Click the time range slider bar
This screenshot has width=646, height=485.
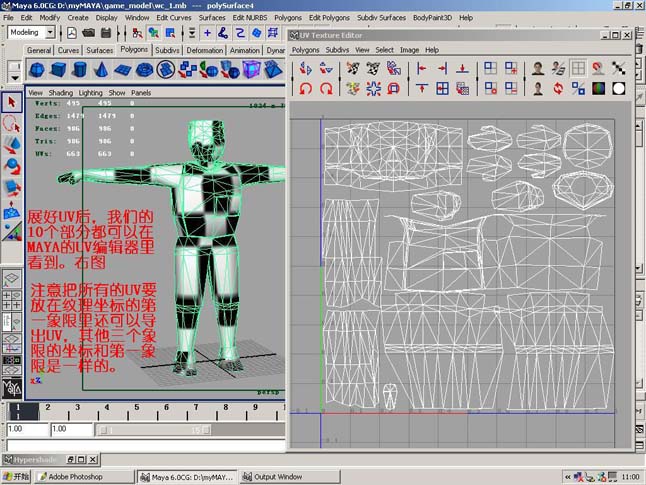tap(155, 430)
